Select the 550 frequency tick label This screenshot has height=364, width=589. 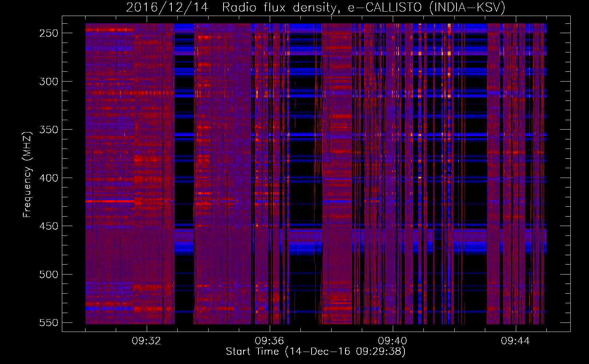coord(49,323)
